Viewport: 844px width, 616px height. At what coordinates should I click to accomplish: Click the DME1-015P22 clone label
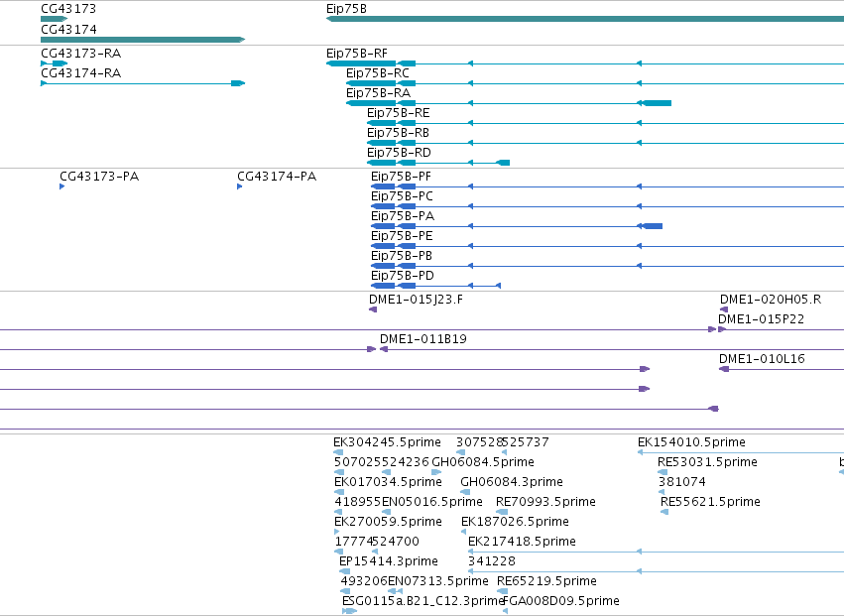click(x=761, y=319)
